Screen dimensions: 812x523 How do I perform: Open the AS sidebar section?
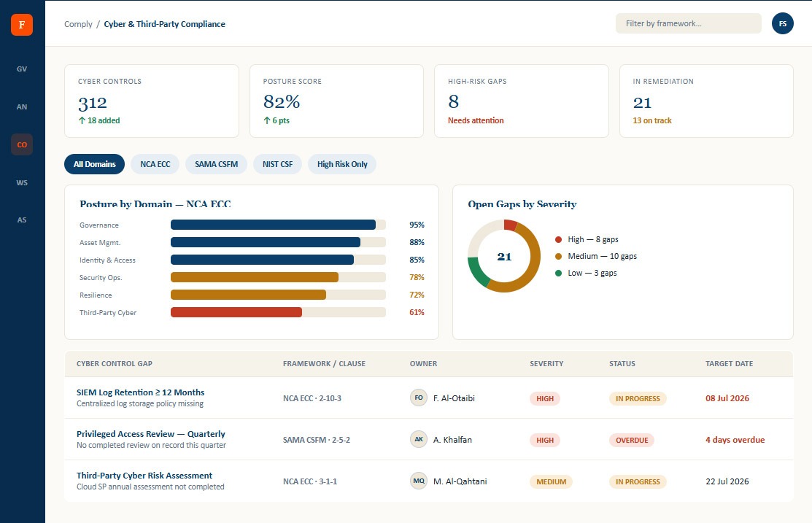click(22, 220)
